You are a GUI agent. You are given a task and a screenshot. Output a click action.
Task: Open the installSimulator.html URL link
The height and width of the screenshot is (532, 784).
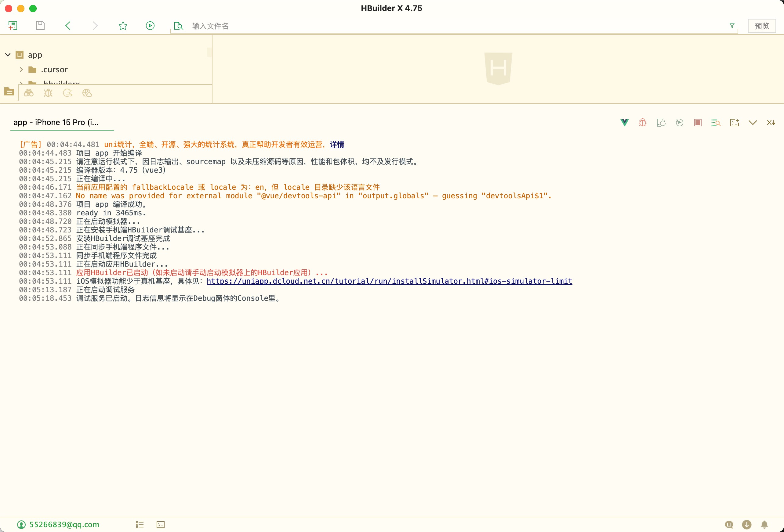389,281
